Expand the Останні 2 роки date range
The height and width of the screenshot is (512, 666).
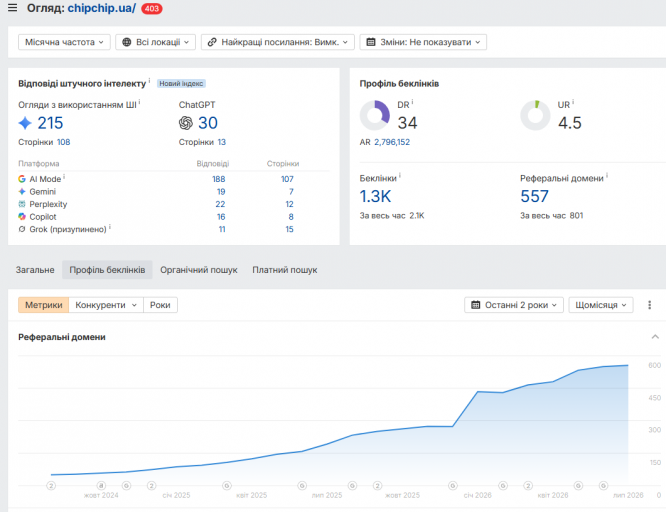tap(514, 305)
